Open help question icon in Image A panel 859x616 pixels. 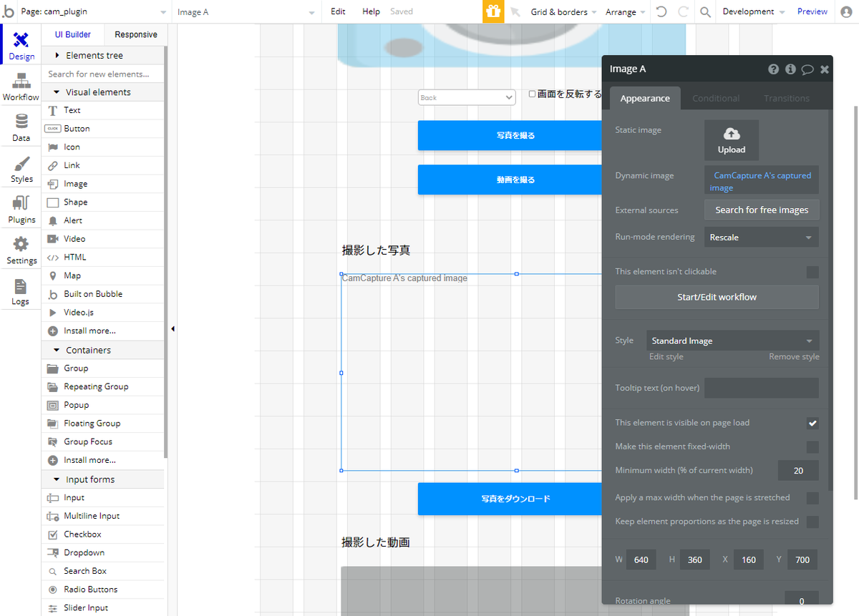pos(774,69)
